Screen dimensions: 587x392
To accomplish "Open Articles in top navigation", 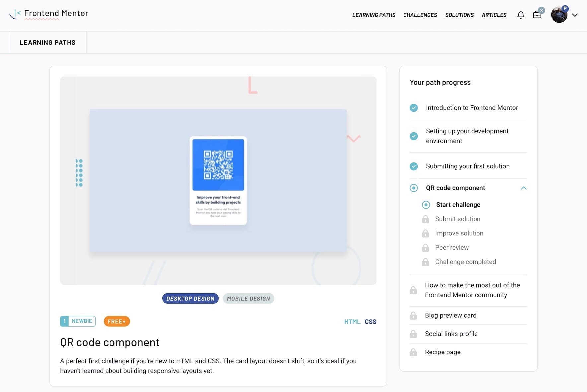I will (x=494, y=15).
